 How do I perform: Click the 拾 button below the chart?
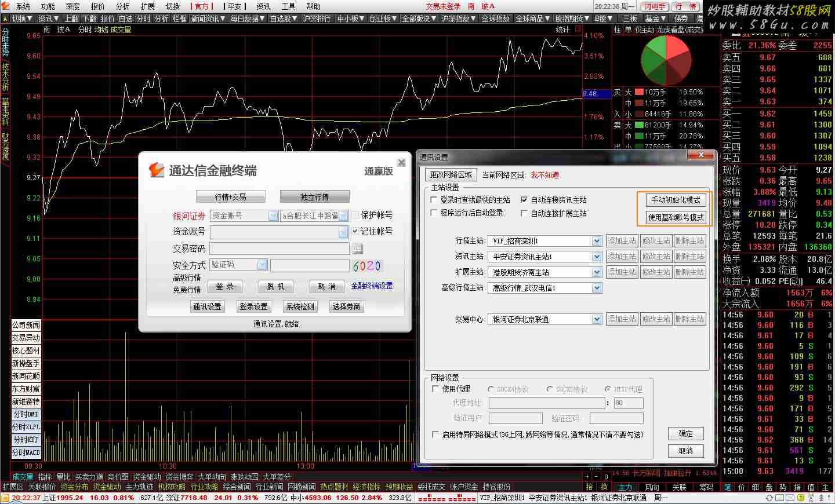coord(589,487)
